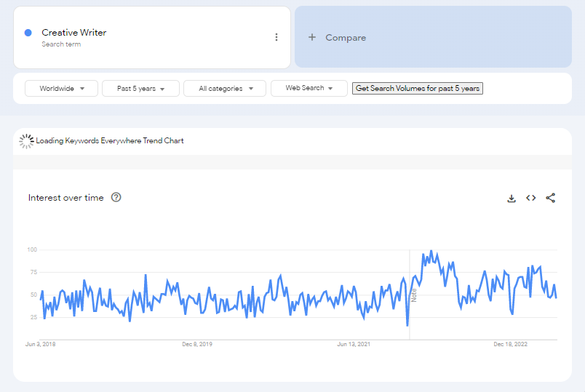Download the Interest over time CSV
Viewport: 585px width, 392px height.
point(512,198)
